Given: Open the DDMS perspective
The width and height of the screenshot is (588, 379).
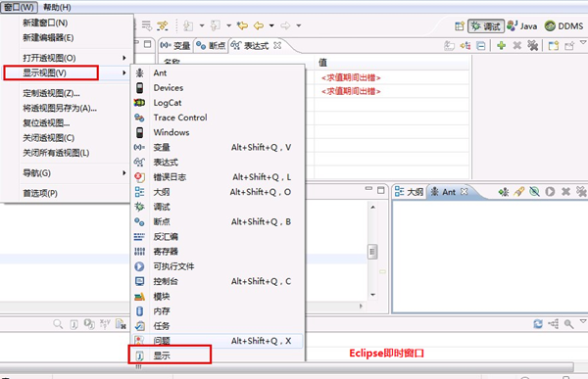Looking at the screenshot, I should pos(564,25).
